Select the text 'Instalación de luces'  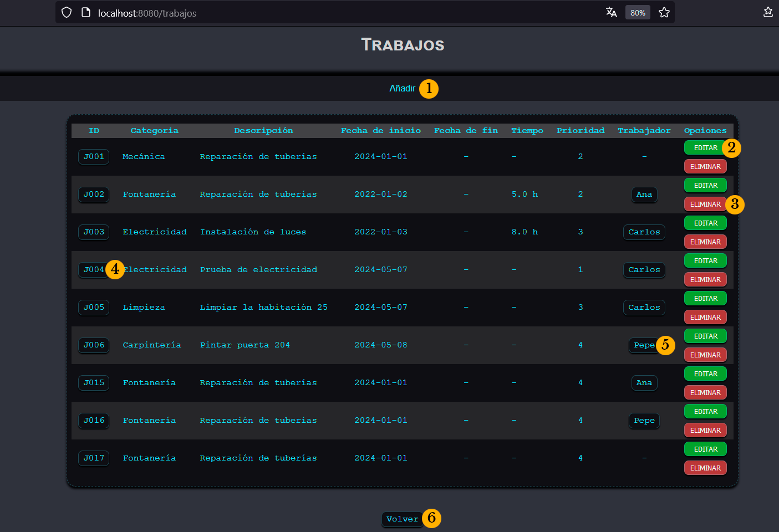point(253,232)
